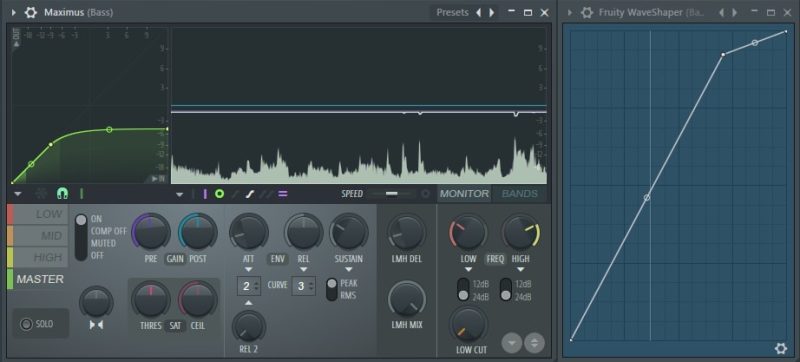800x362 pixels.
Task: Click the dimmed double-slash display icon
Action: point(266,194)
